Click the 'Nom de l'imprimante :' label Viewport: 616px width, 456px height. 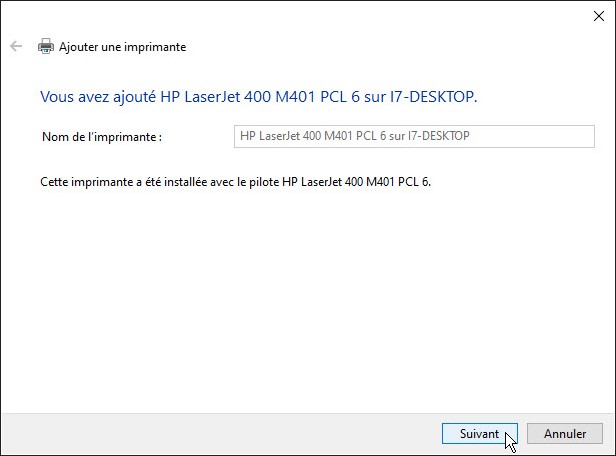(102, 136)
